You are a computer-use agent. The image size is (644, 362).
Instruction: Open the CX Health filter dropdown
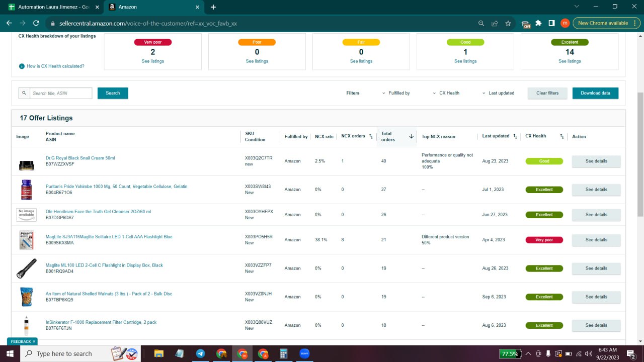pos(446,93)
